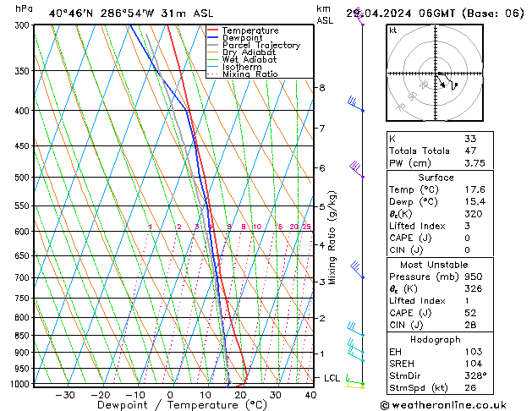Click the 'Parcel Trajectory' legend entry
Viewport: 532px width, 411px height.
click(254, 45)
